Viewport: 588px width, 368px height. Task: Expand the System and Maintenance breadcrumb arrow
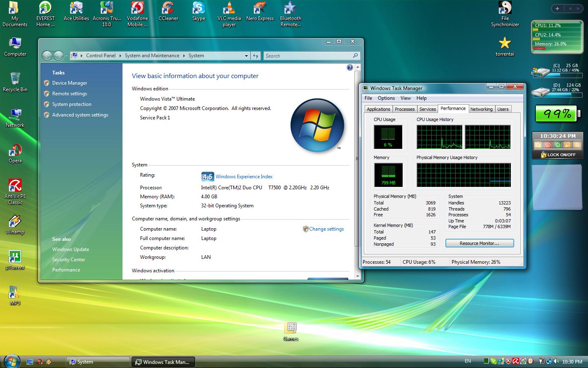[184, 56]
